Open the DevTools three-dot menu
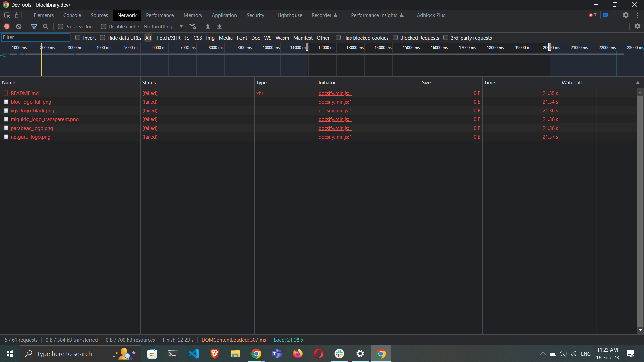The image size is (644, 362). 638,15
